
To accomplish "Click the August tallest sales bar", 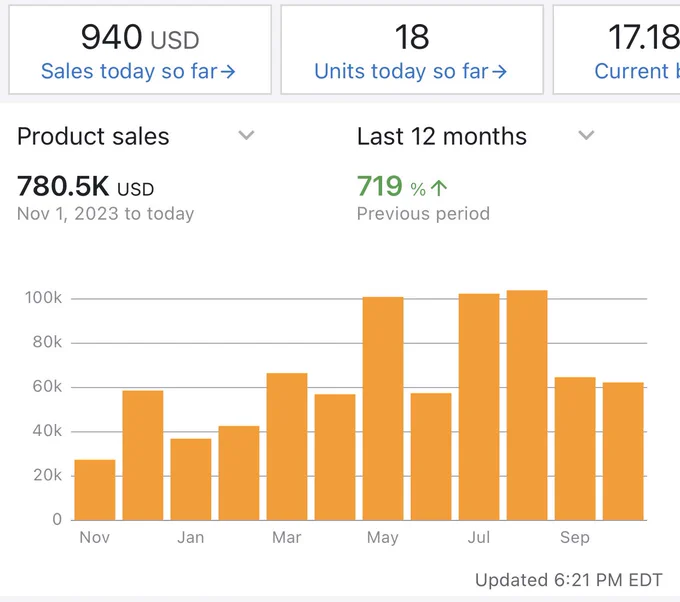I will pos(527,405).
